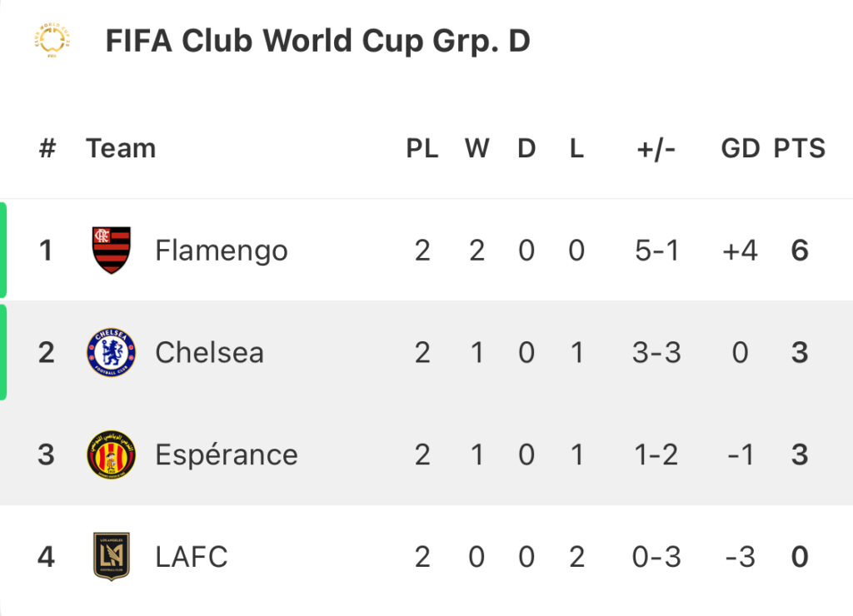This screenshot has height=616, width=853.
Task: Open the Flamengo team name link
Action: 222,251
